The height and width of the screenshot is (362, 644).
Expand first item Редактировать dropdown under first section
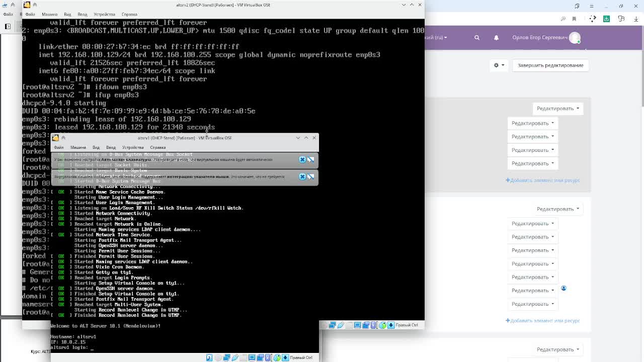[532, 123]
